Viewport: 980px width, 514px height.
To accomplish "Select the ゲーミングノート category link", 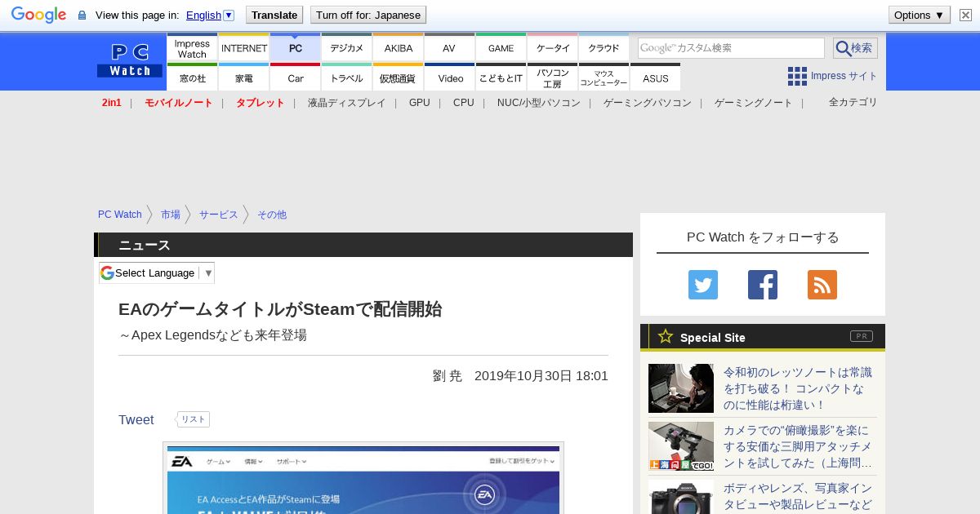I will point(754,103).
